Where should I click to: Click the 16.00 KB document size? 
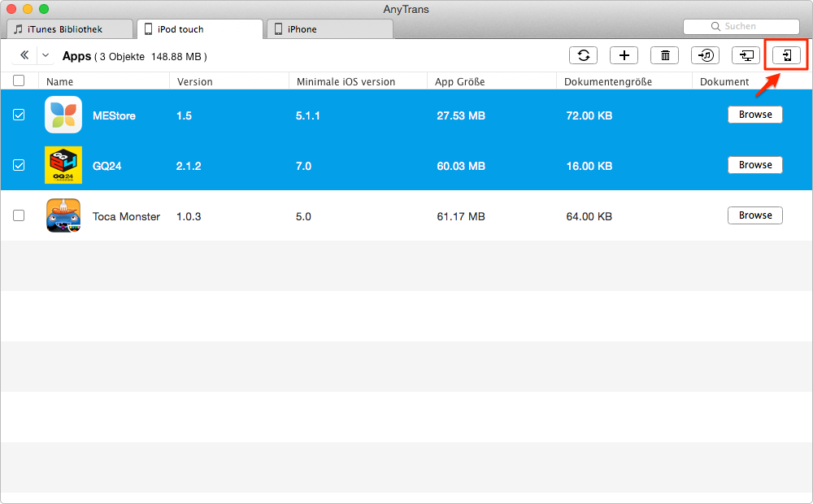click(x=589, y=166)
